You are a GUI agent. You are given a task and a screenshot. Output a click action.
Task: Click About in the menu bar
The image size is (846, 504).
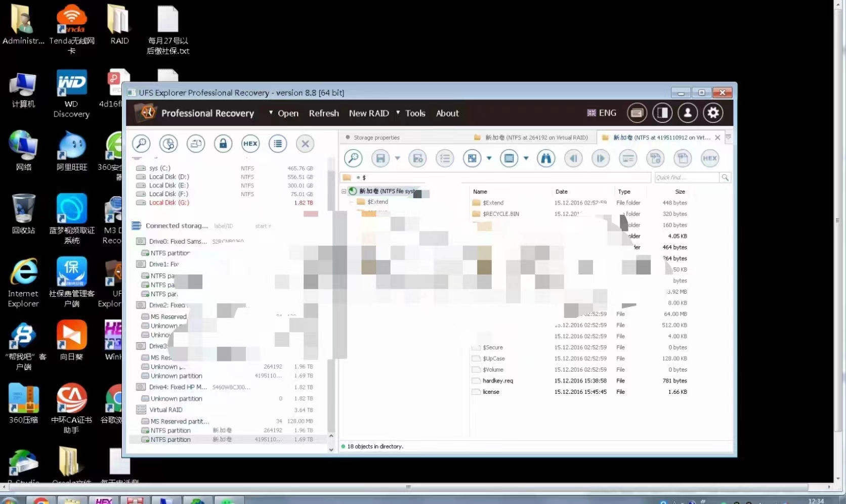447,113
